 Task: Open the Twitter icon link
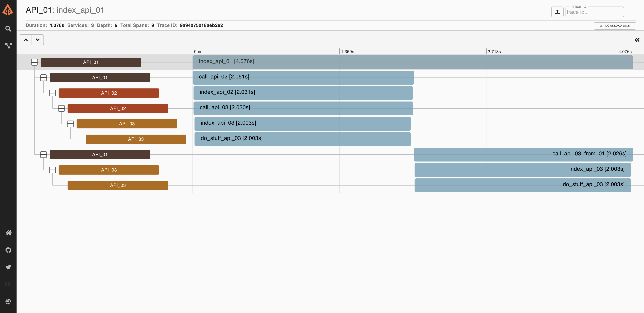[8, 267]
